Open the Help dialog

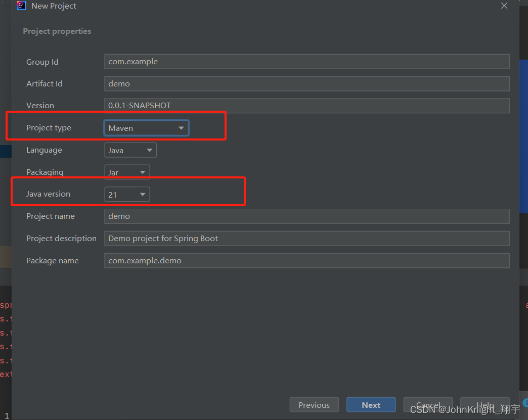click(485, 404)
